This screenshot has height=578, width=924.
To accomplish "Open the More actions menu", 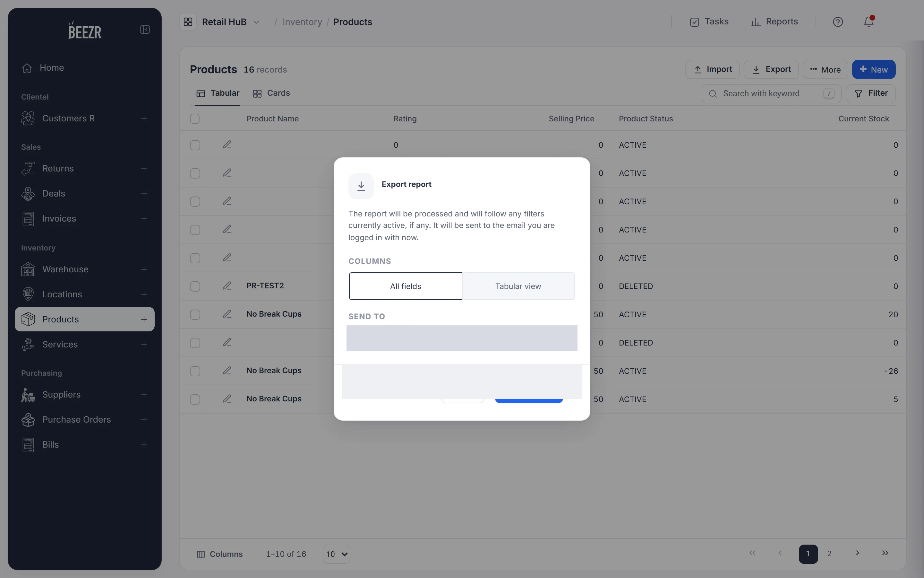I will (x=825, y=70).
